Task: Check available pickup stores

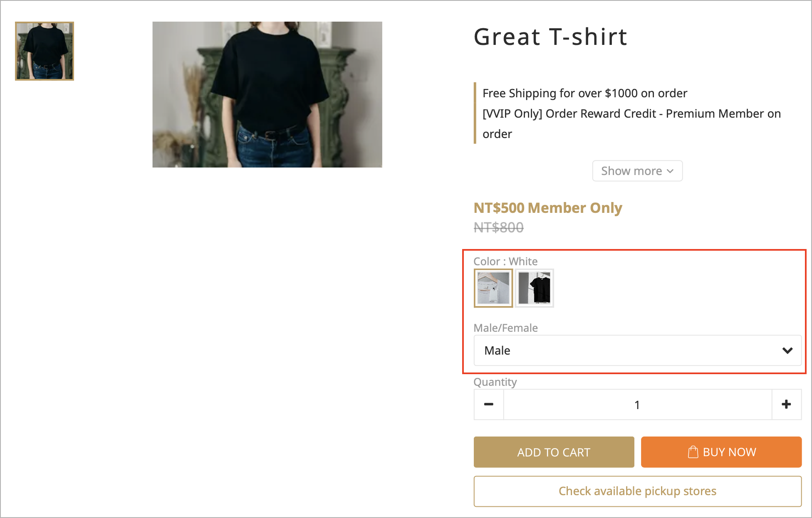Action: point(637,491)
